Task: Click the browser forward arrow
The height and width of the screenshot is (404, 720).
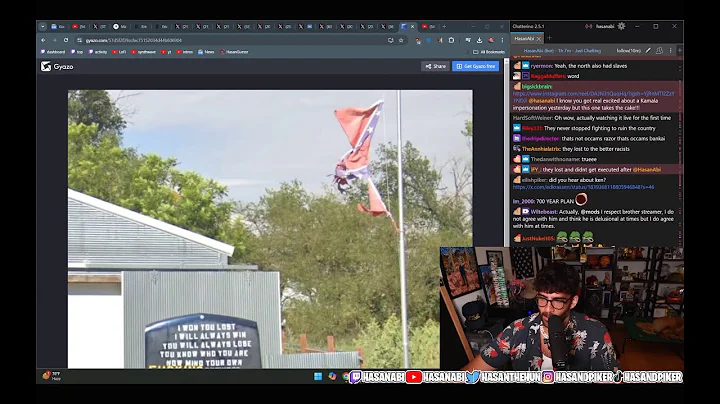Action: [x=55, y=40]
